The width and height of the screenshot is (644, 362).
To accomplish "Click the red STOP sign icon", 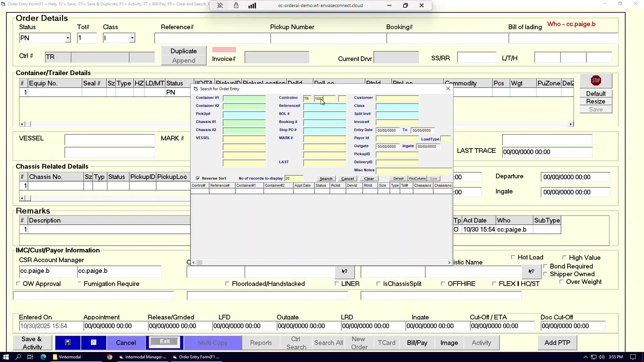I will point(596,81).
